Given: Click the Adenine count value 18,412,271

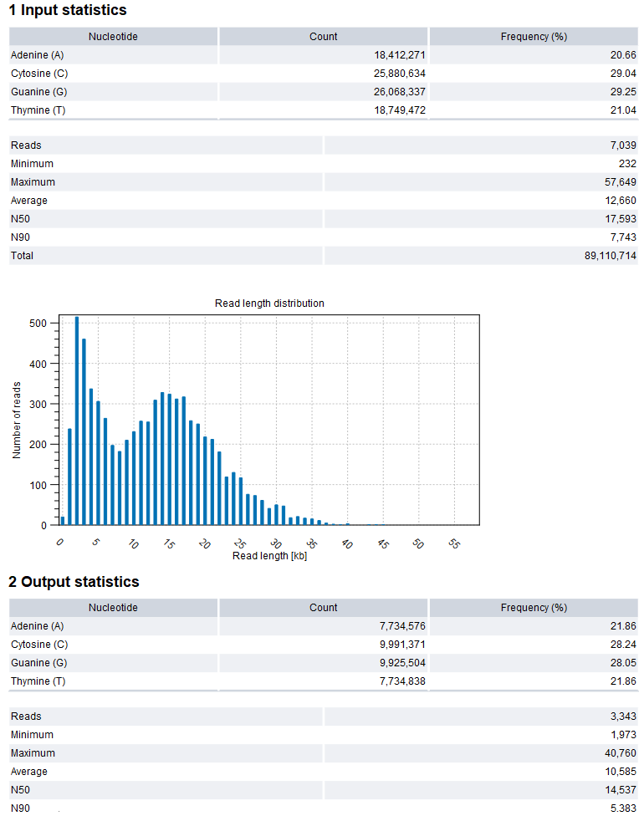Looking at the screenshot, I should click(x=397, y=55).
